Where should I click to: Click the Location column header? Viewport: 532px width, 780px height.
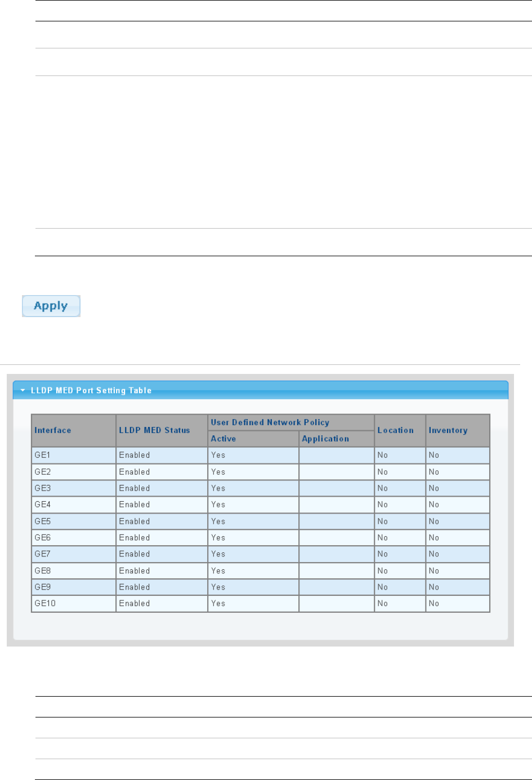coord(400,430)
